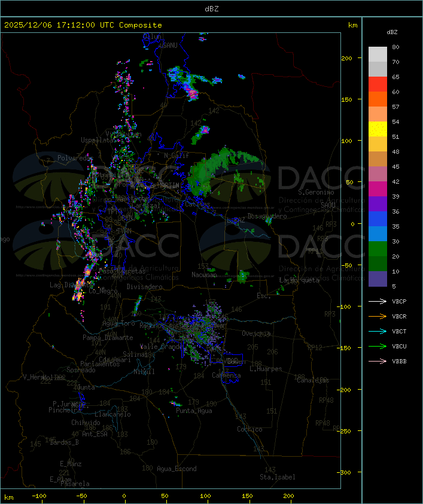Click the dBZ heading above the color legend
This screenshot has height=504, width=423.
tap(392, 32)
